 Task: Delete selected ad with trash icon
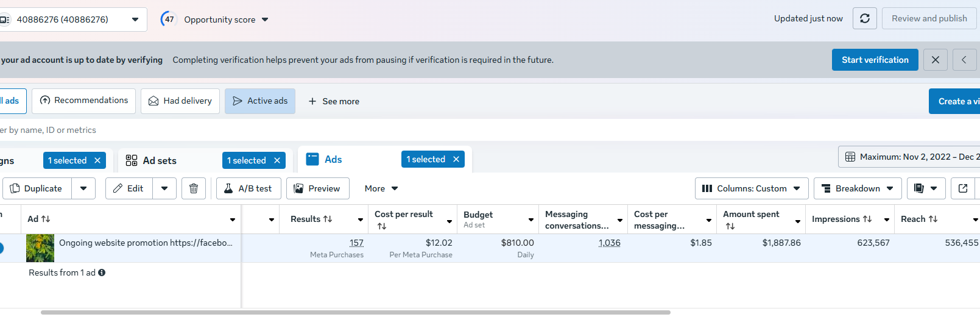pos(194,188)
